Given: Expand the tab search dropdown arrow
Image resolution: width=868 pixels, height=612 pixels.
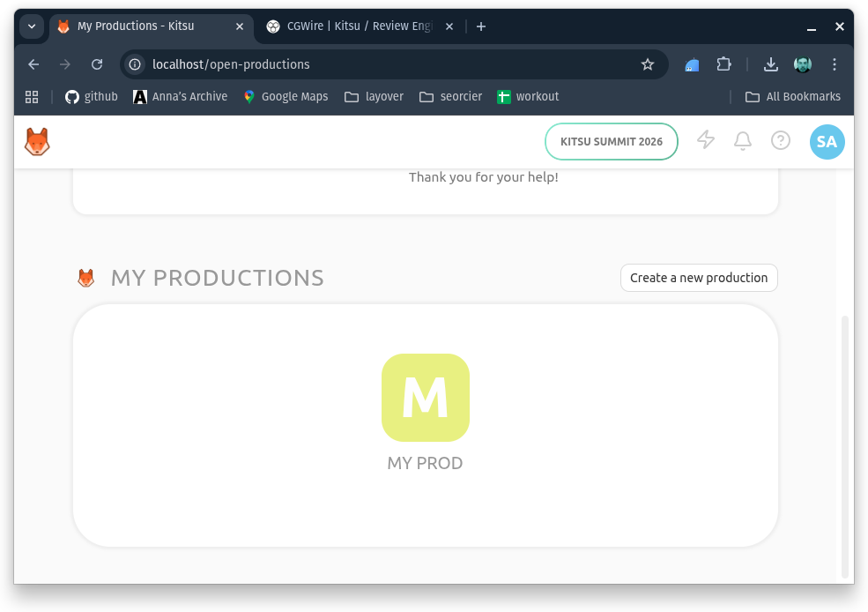Looking at the screenshot, I should pyautogui.click(x=32, y=26).
